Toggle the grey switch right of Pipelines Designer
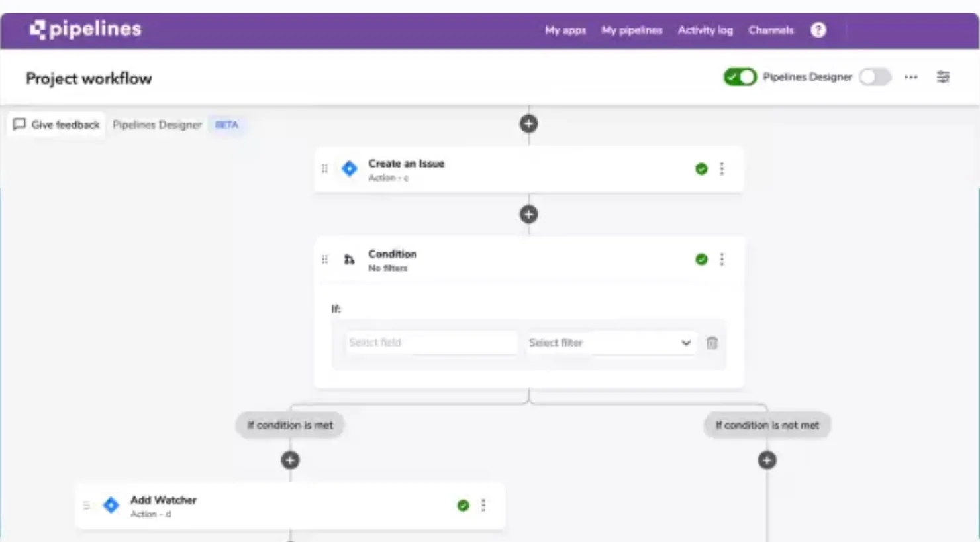 pos(875,77)
